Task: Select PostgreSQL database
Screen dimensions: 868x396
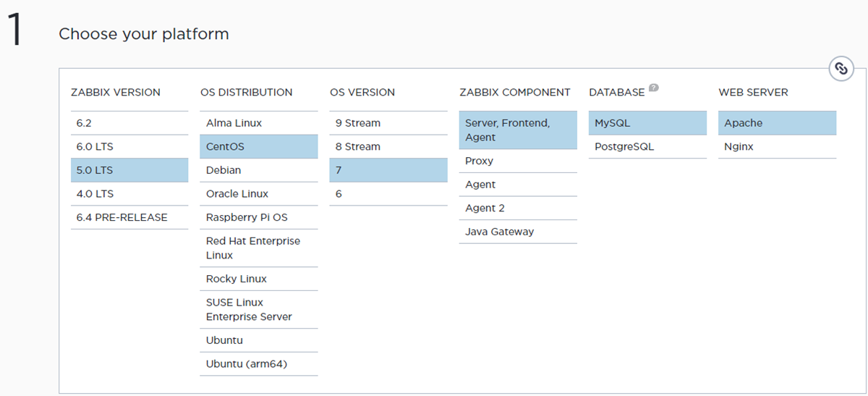Action: (x=647, y=147)
